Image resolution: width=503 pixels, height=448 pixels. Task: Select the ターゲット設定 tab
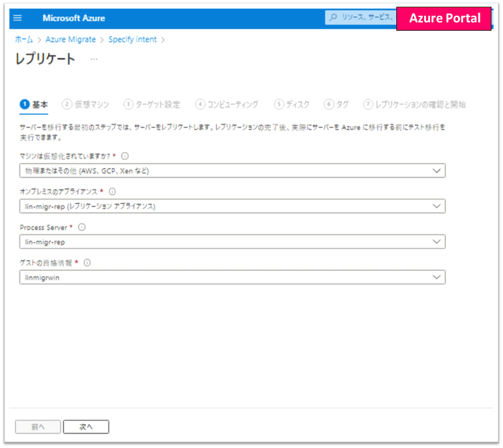[152, 105]
